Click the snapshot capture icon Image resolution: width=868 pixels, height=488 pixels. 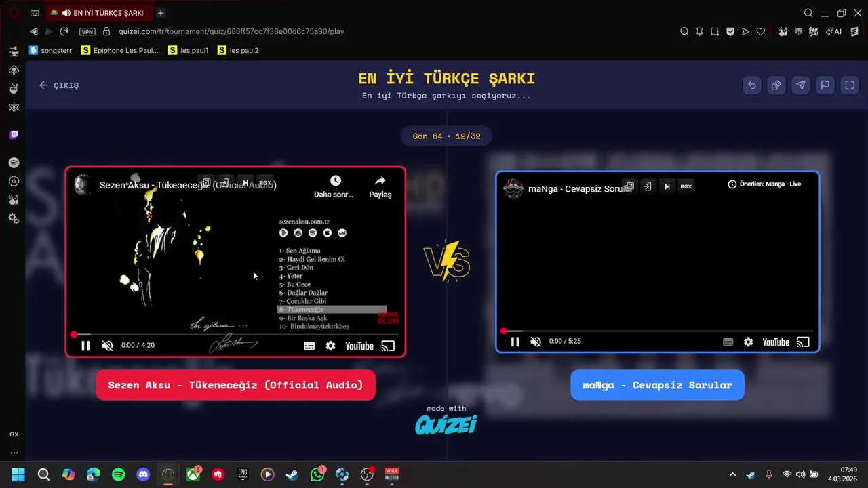[715, 31]
